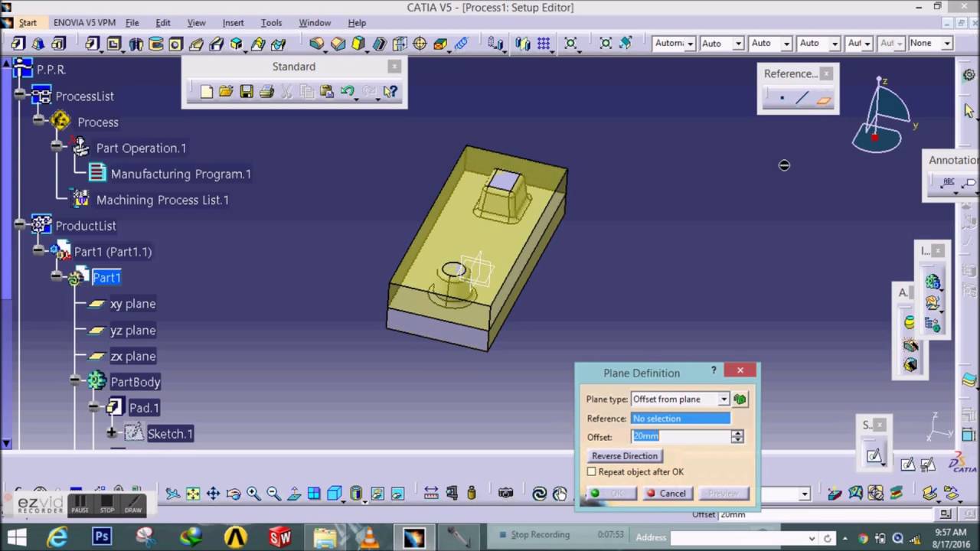Open the Start menu in menu bar

pos(28,23)
